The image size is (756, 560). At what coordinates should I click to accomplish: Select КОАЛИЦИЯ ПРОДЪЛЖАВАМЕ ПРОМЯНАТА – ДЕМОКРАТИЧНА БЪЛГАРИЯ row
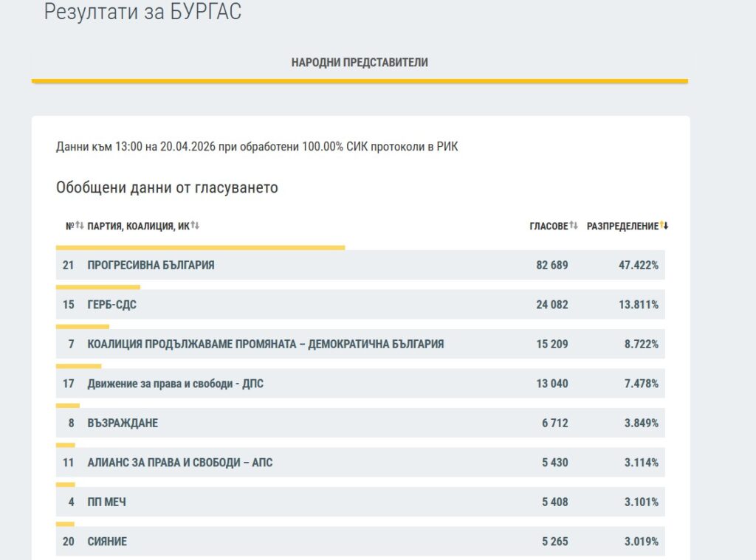(x=265, y=344)
